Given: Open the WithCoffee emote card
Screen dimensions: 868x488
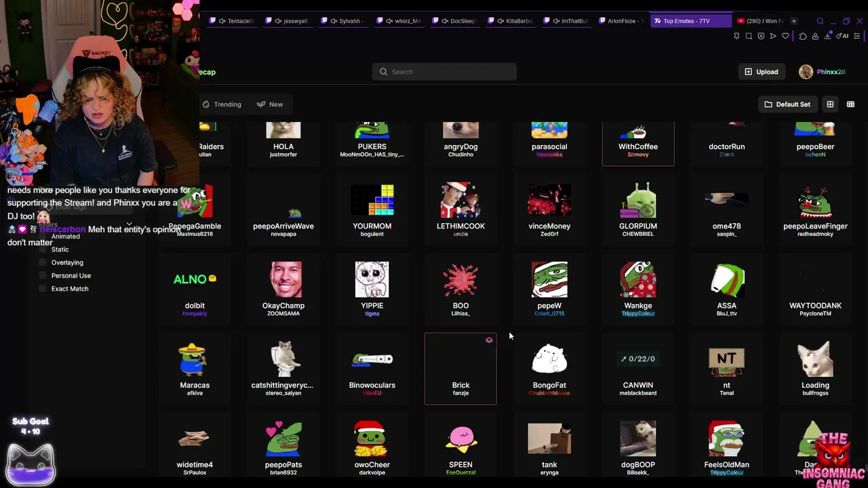Looking at the screenshot, I should click(638, 144).
